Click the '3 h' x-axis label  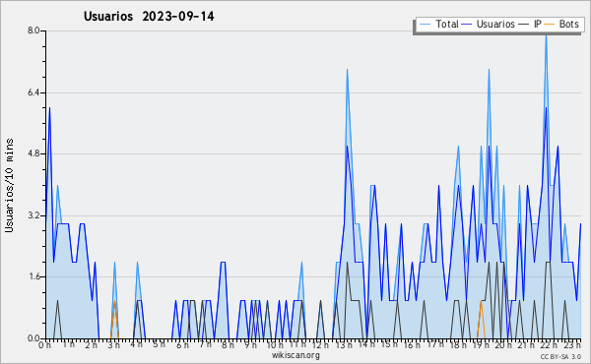coord(114,344)
